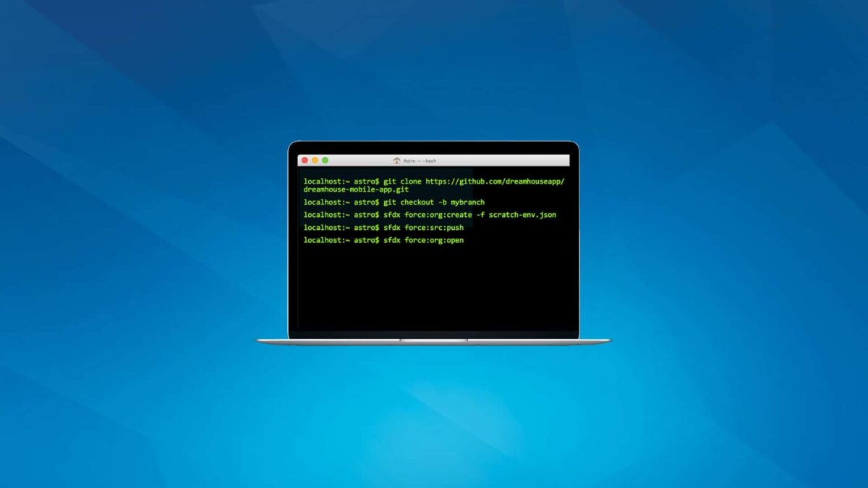Click the empty black terminal area below commands
The width and height of the screenshot is (868, 488).
pos(434,289)
